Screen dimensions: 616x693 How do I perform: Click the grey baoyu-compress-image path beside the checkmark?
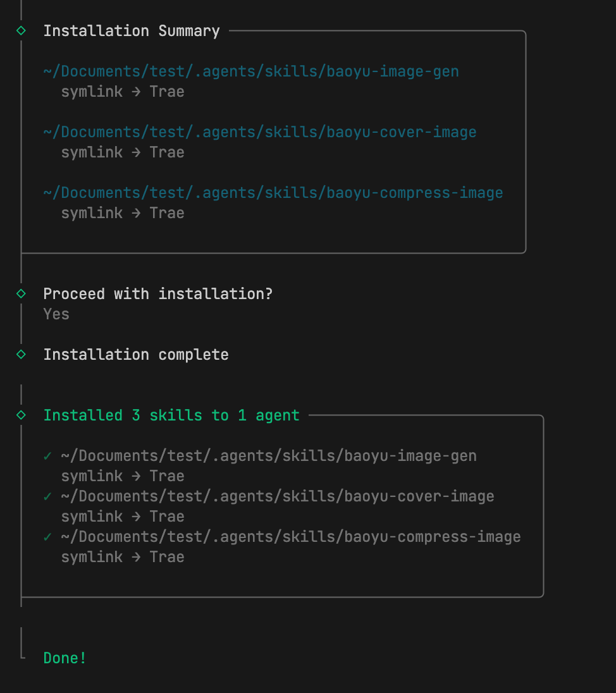[291, 537]
